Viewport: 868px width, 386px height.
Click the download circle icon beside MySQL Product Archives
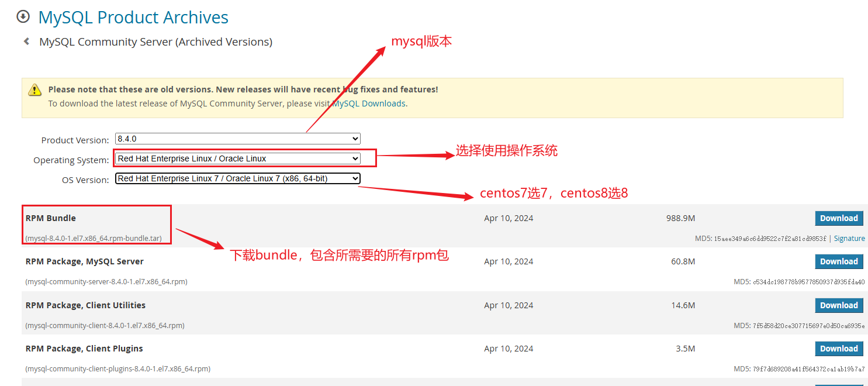(23, 17)
